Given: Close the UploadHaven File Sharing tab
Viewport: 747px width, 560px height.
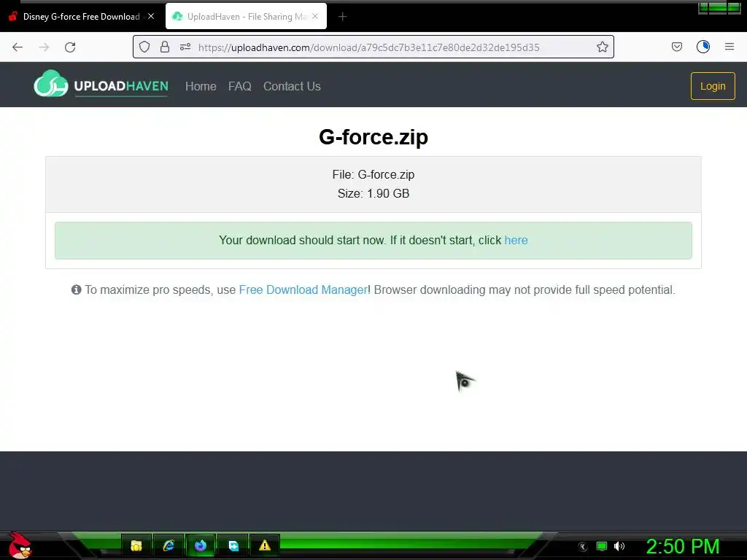Looking at the screenshot, I should [315, 16].
